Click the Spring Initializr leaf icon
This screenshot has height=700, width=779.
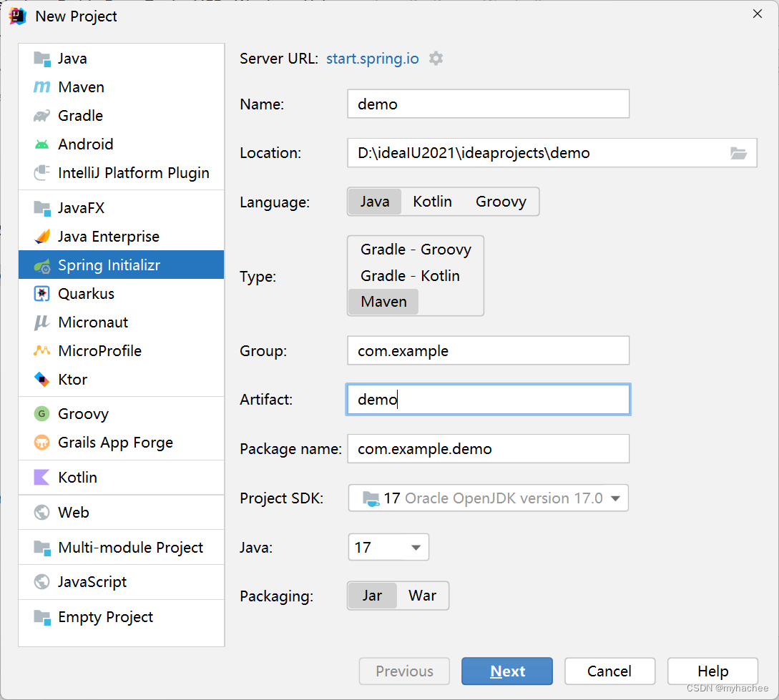[42, 265]
